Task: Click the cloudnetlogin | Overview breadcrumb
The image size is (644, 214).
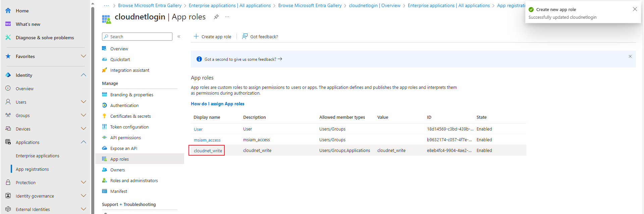Action: 375,5
